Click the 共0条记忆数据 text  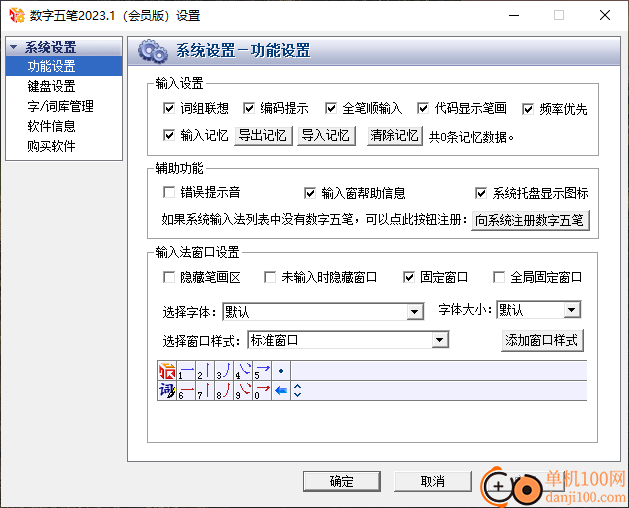tap(471, 137)
